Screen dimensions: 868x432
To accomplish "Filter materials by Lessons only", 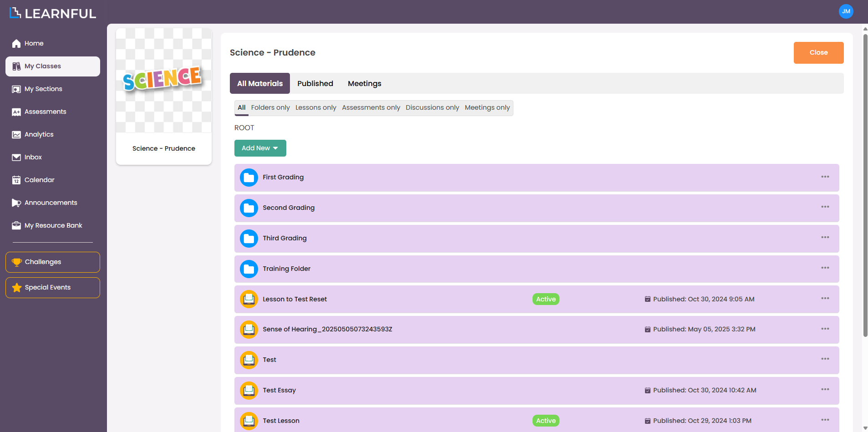I will click(316, 108).
